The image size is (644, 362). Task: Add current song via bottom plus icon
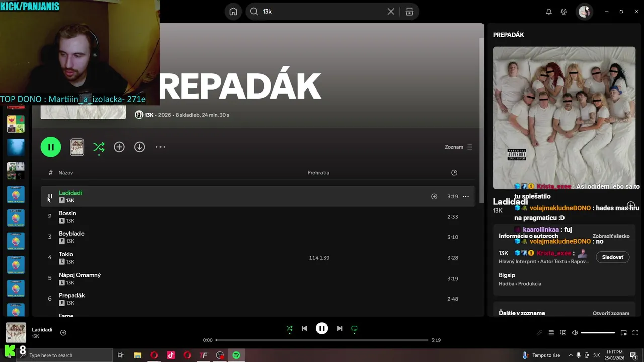pyautogui.click(x=63, y=333)
